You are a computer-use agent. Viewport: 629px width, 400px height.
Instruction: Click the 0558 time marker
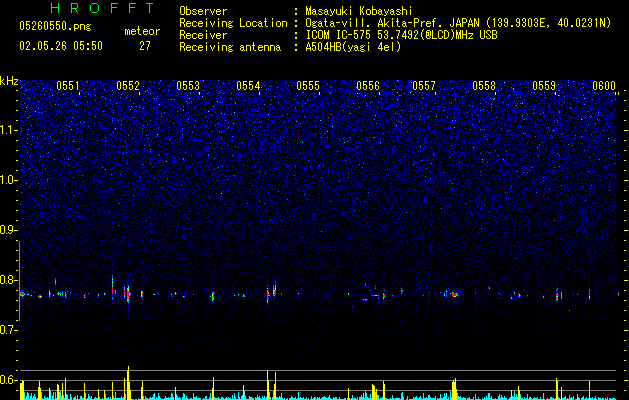[484, 86]
